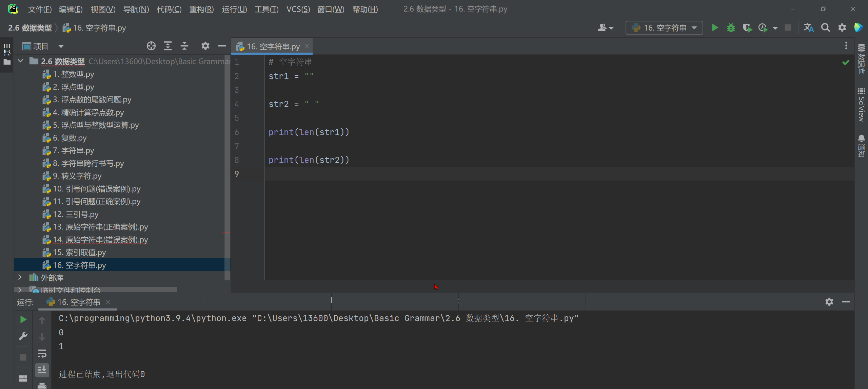Open the SciView side tool window
Screen dimensions: 868x389
[x=861, y=105]
